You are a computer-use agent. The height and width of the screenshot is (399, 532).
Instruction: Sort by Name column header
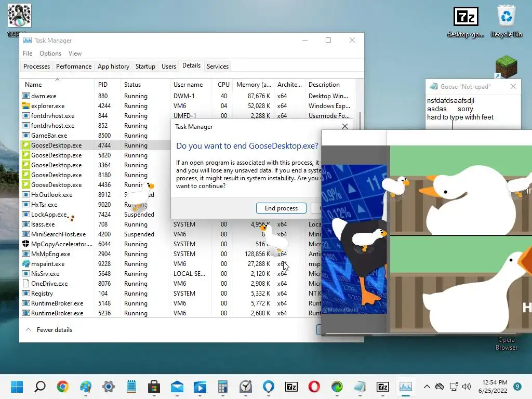(x=57, y=85)
